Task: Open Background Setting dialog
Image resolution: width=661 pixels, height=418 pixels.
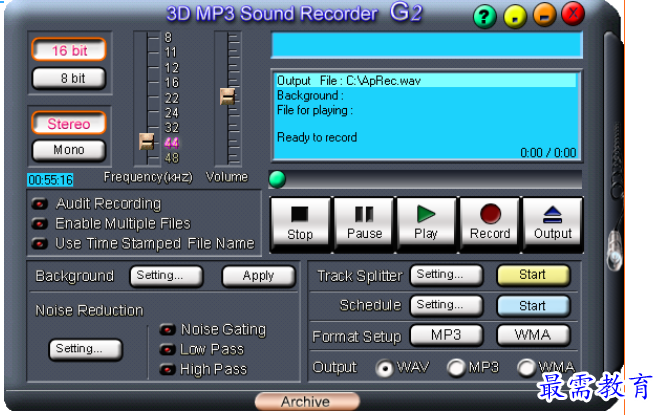Action: [x=167, y=276]
